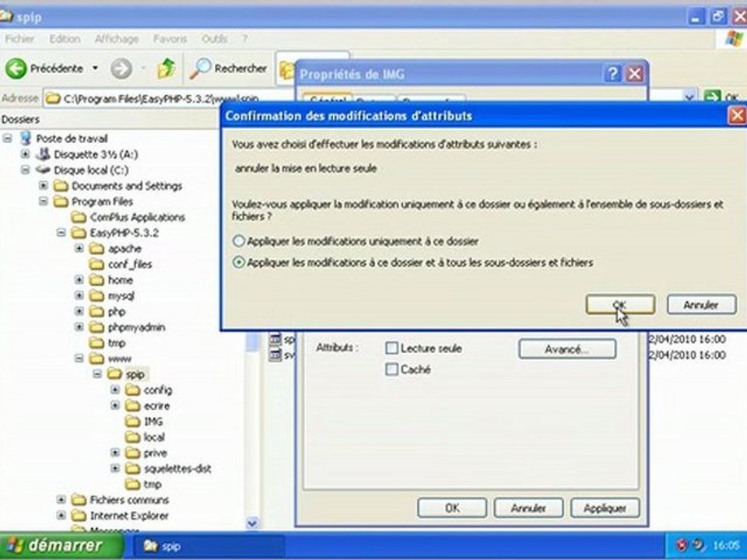Open the Affichage menu
This screenshot has width=747, height=560.
point(117,39)
